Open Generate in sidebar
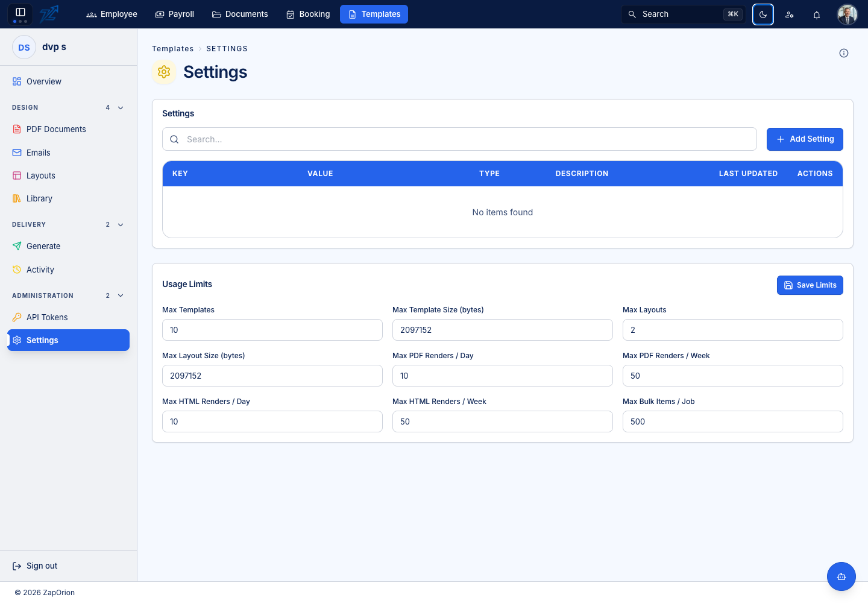This screenshot has height=603, width=868. coord(68,246)
